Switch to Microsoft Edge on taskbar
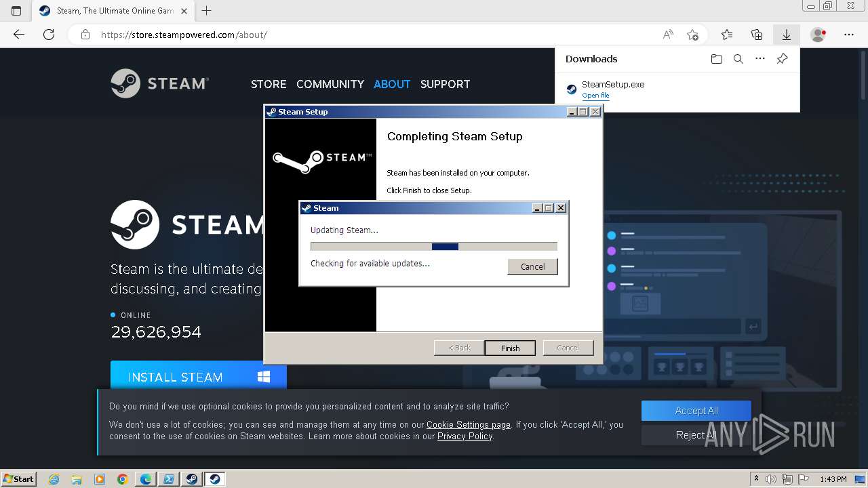 pyautogui.click(x=146, y=479)
